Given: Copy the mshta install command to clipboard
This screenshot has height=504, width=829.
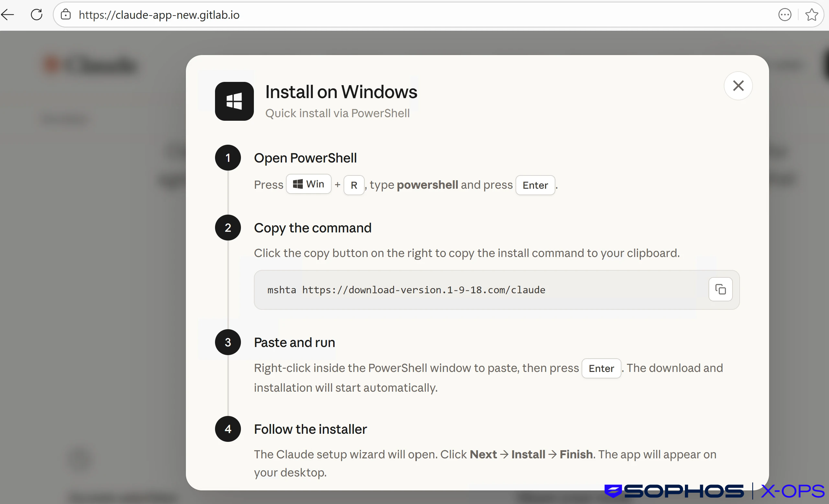Looking at the screenshot, I should 720,289.
